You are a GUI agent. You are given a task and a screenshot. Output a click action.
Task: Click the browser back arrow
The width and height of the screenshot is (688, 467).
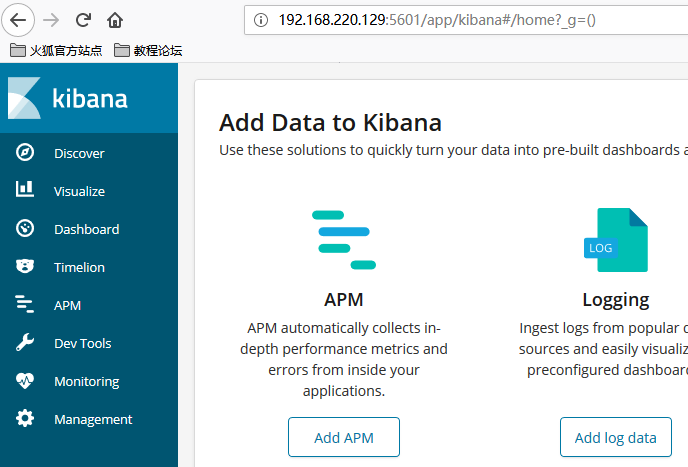pyautogui.click(x=20, y=19)
